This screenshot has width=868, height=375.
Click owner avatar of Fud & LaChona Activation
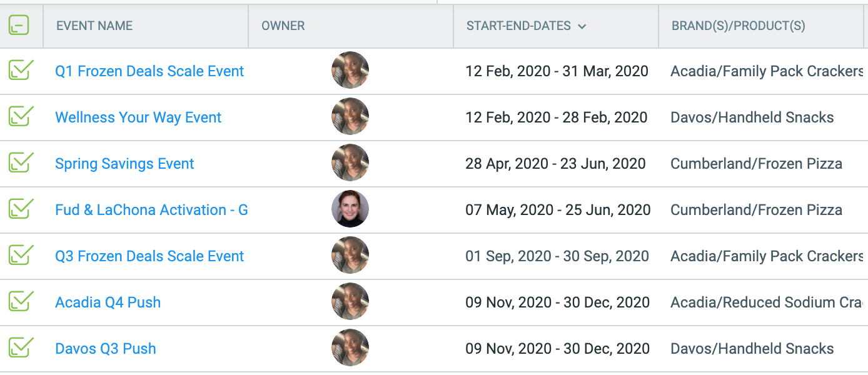point(350,209)
